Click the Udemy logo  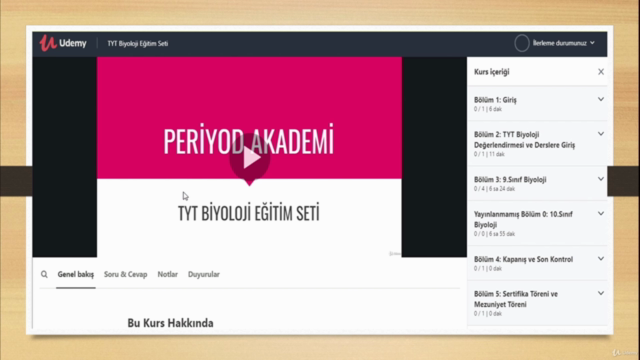(63, 43)
